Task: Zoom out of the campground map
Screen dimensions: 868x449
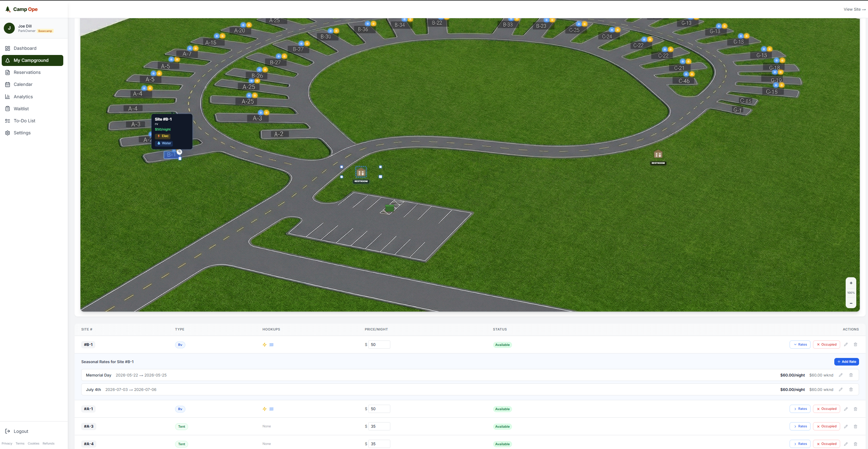Action: 851,303
